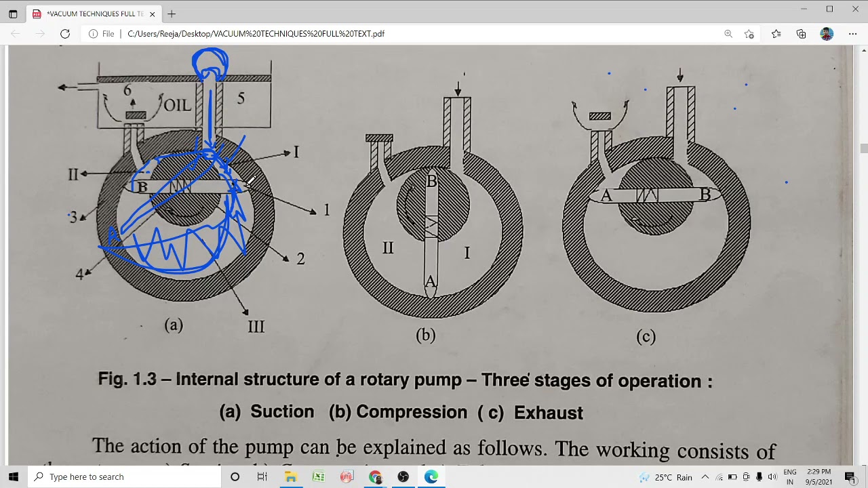Open OBS Studio from the taskbar

tap(403, 476)
